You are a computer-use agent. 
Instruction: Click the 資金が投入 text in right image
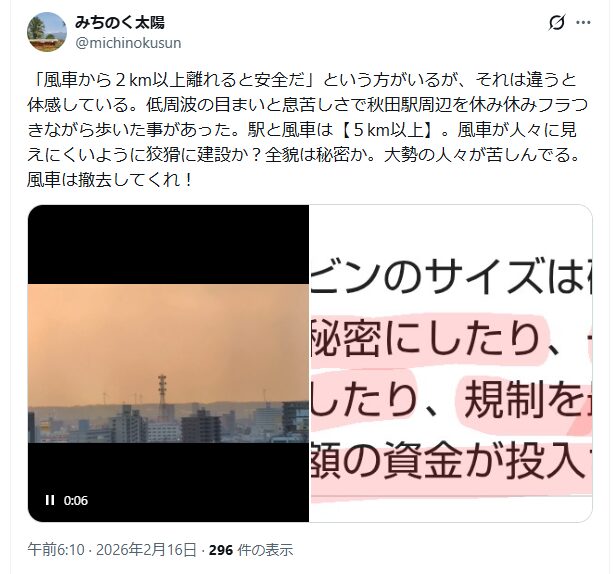[484, 460]
